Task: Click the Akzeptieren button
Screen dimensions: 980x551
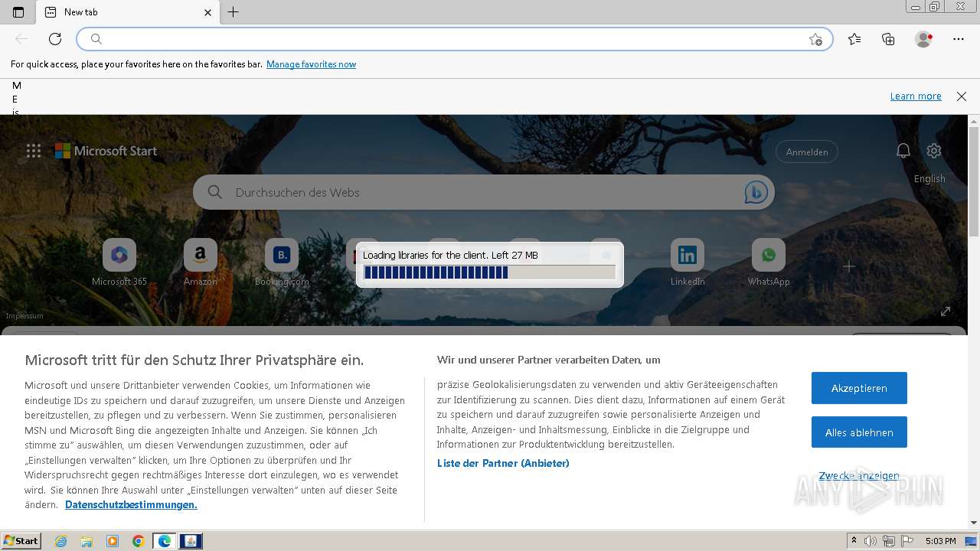Action: (x=859, y=388)
